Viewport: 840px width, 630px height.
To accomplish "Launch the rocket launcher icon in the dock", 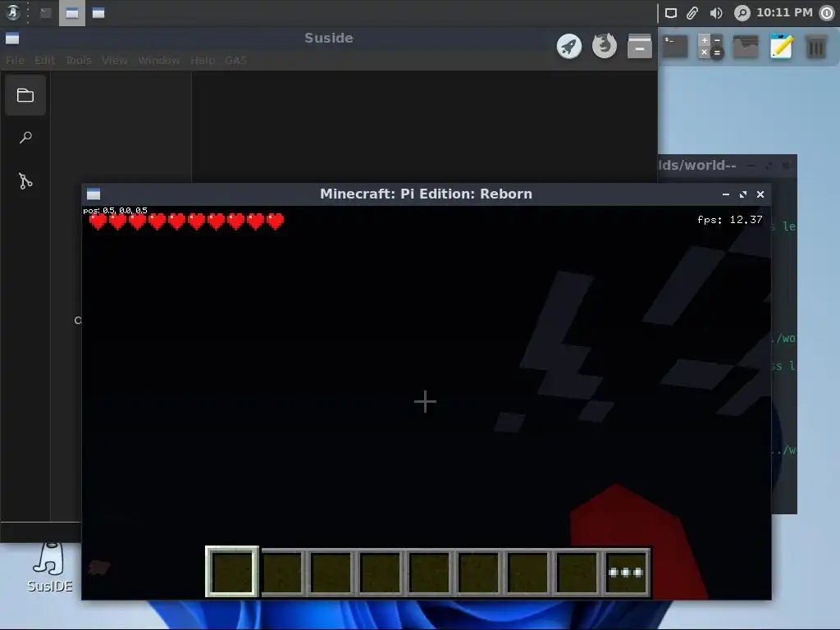I will tap(569, 46).
